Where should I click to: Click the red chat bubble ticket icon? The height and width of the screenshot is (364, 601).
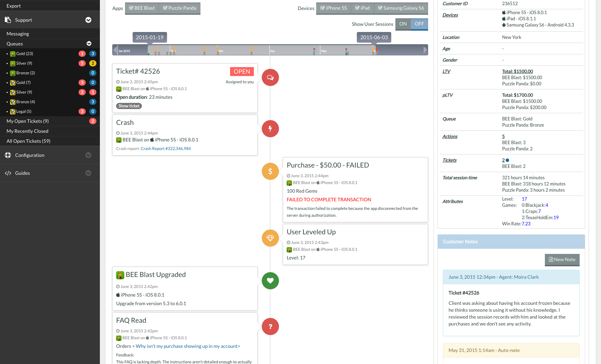[270, 77]
